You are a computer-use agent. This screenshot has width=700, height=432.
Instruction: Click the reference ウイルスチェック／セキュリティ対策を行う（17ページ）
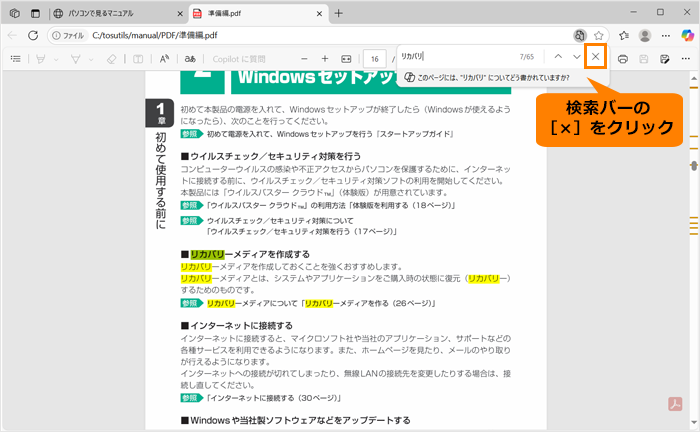pos(301,232)
